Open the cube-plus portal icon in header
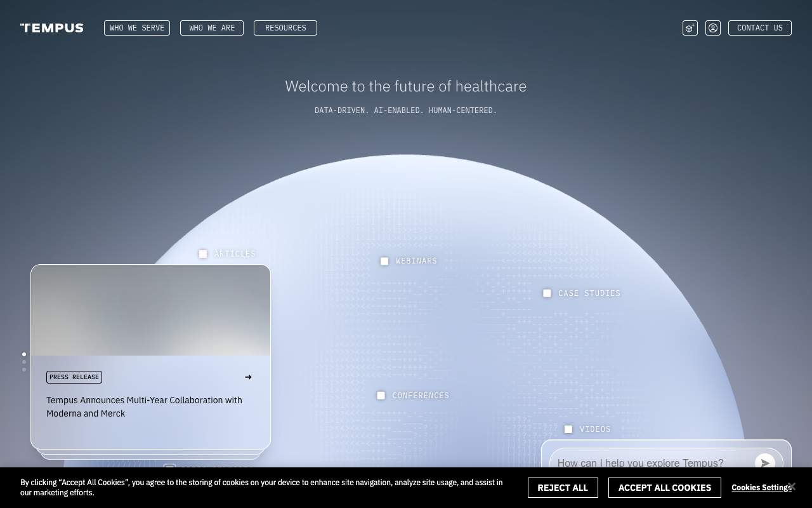This screenshot has height=508, width=812. coord(690,28)
